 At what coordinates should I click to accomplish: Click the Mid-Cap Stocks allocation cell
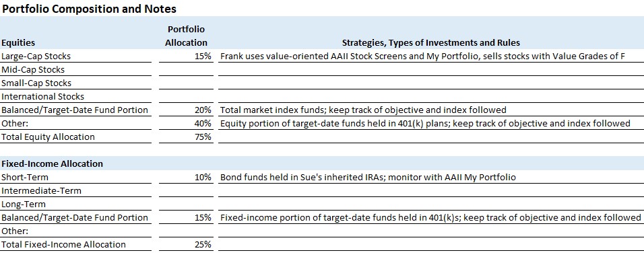[186, 70]
